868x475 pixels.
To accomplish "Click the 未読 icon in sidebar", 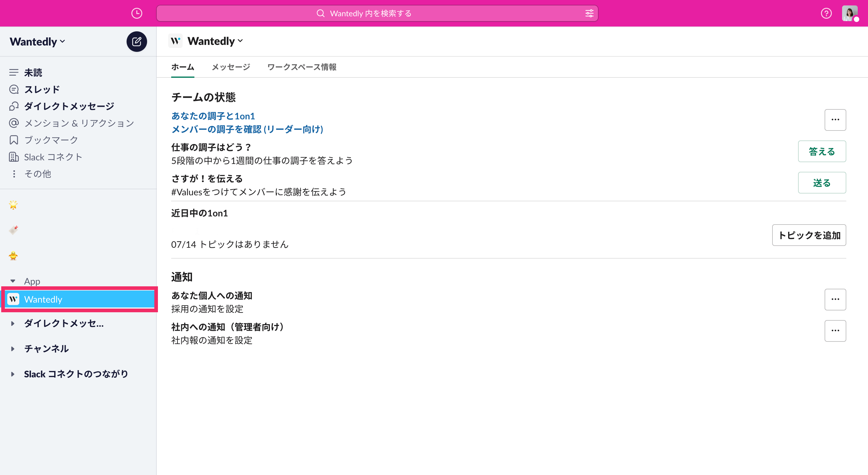I will [x=14, y=72].
